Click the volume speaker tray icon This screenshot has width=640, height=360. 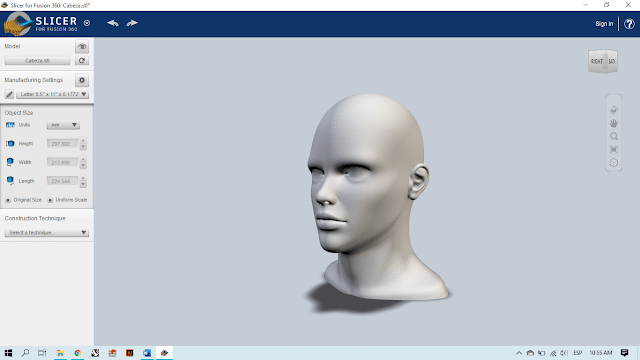coord(564,353)
